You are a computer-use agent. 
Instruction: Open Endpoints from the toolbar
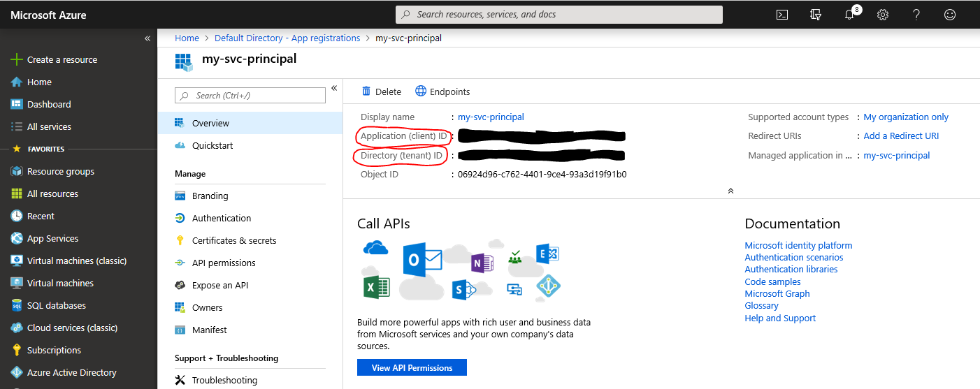tap(442, 91)
